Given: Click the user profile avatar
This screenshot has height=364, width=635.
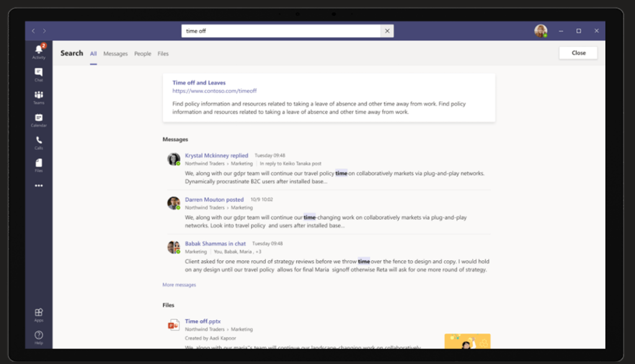Looking at the screenshot, I should (x=541, y=31).
